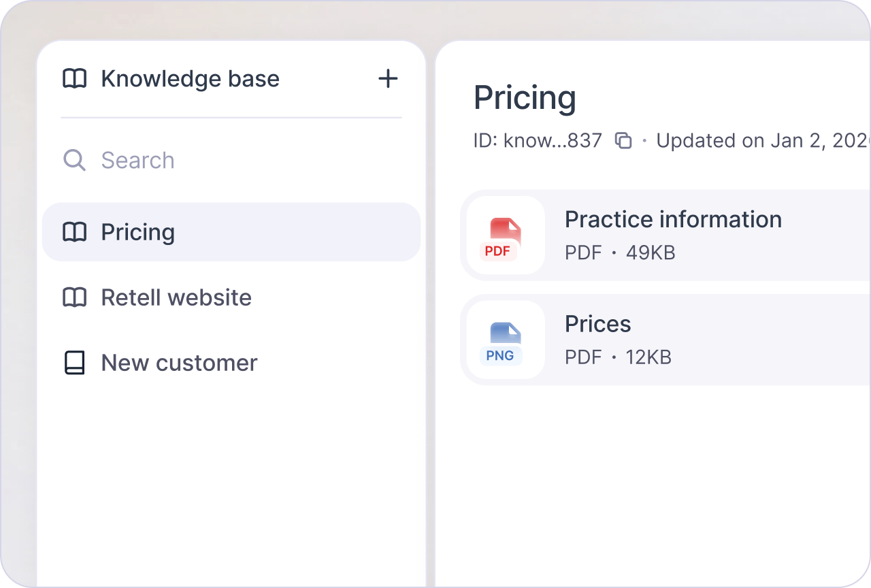Screen dimensions: 871x588
Task: Click the magnifying glass search icon
Action: coord(75,161)
